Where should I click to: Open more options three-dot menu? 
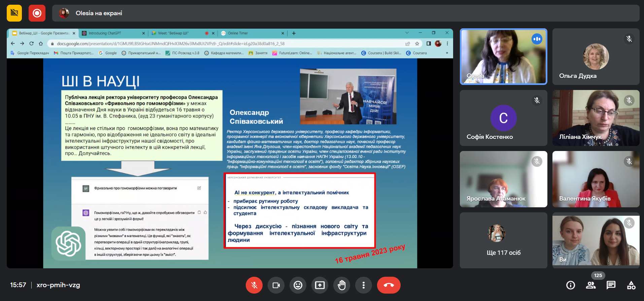coord(364,285)
